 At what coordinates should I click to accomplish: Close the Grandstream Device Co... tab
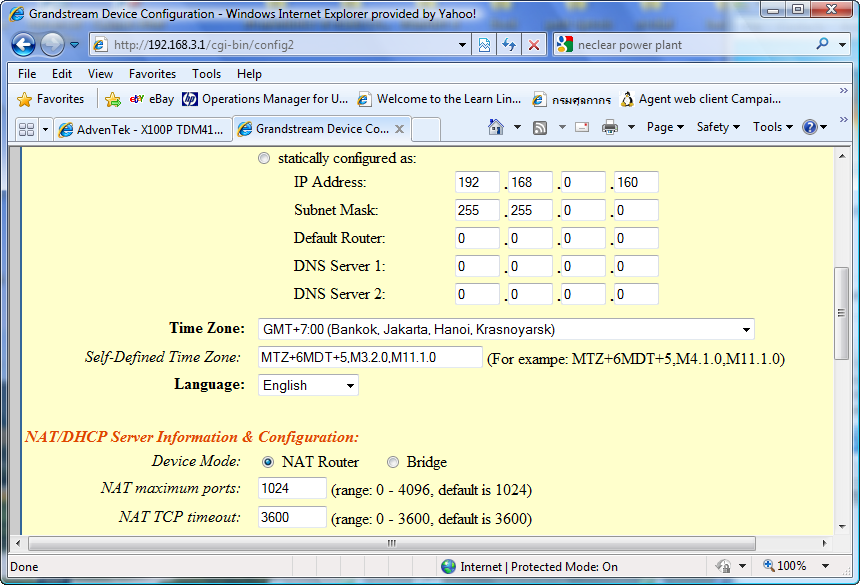(400, 129)
